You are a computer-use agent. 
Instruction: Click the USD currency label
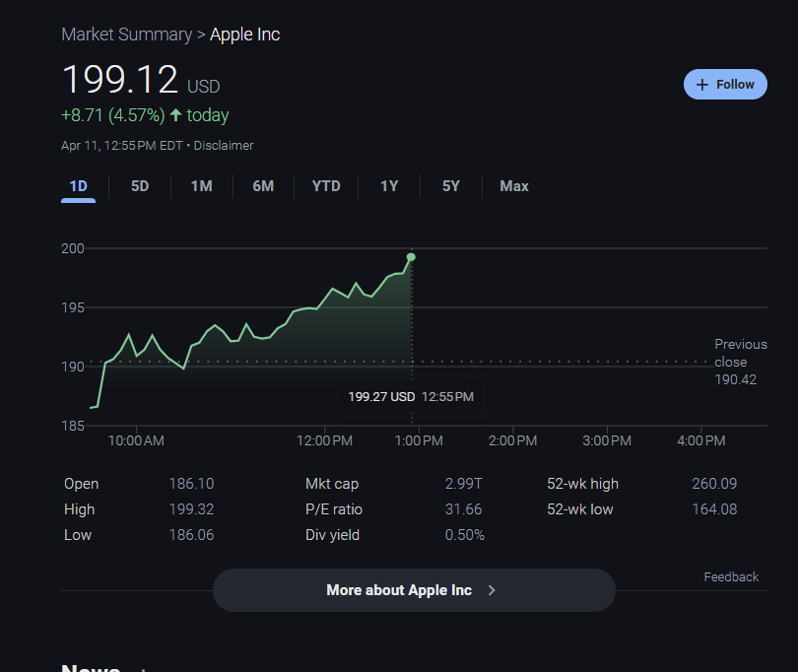(x=204, y=87)
